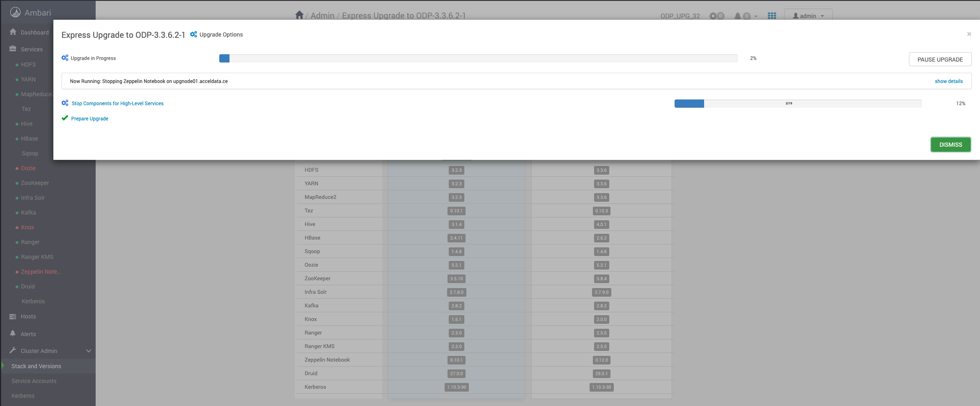Select Hive service in sidebar
The image size is (980, 406).
click(x=27, y=124)
